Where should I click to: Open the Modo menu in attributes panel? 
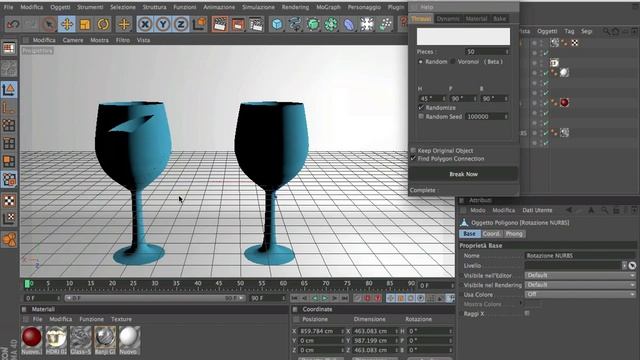click(478, 210)
